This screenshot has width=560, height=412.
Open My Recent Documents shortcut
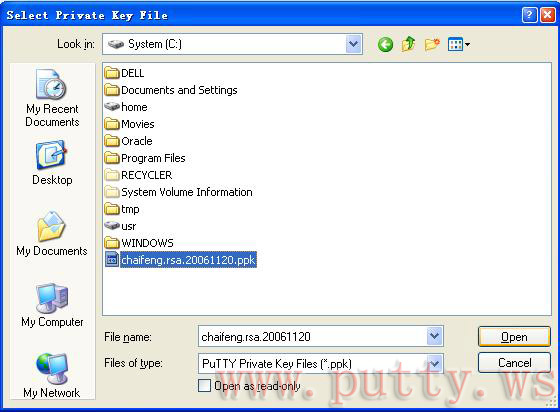[x=52, y=98]
